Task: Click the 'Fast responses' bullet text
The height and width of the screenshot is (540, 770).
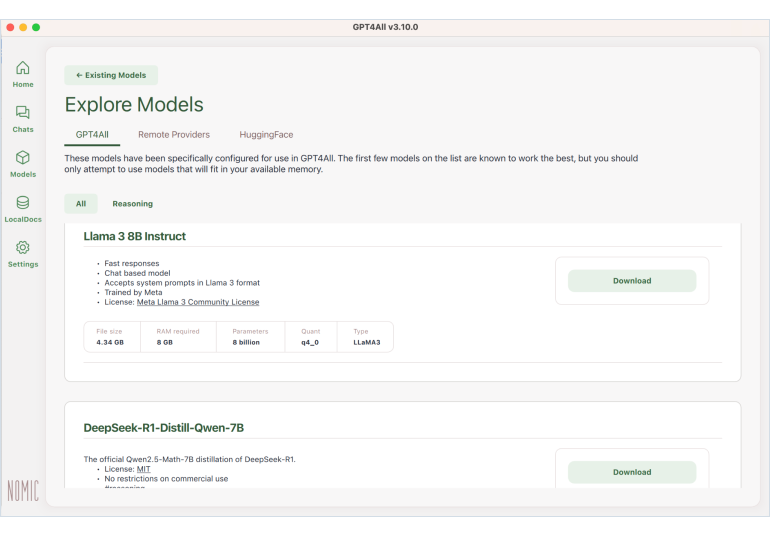Action: pyautogui.click(x=132, y=263)
